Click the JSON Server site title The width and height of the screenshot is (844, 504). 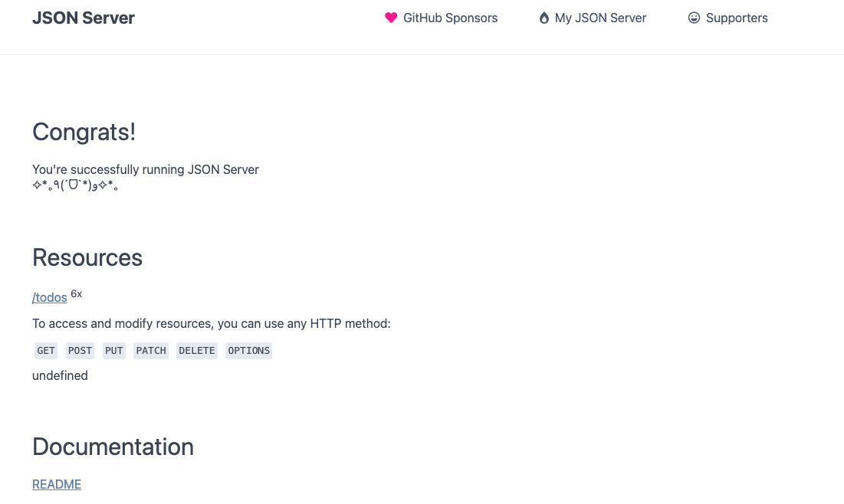tap(84, 18)
